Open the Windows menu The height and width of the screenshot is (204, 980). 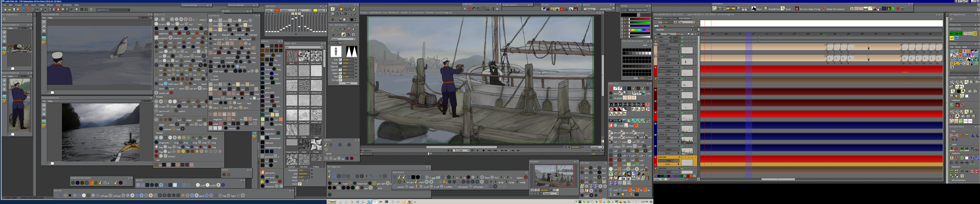point(67,5)
